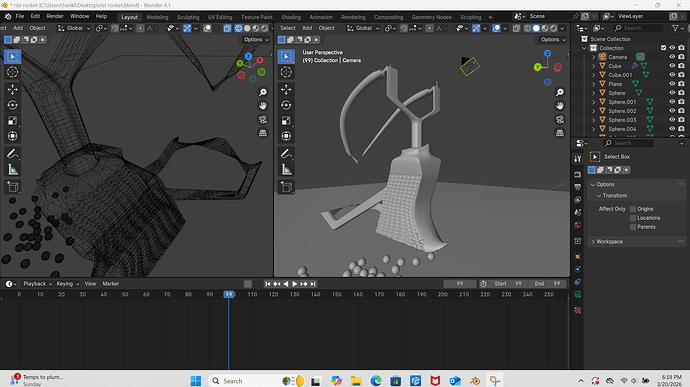Switch to the Shading workspace tab
The width and height of the screenshot is (690, 387).
tap(291, 17)
